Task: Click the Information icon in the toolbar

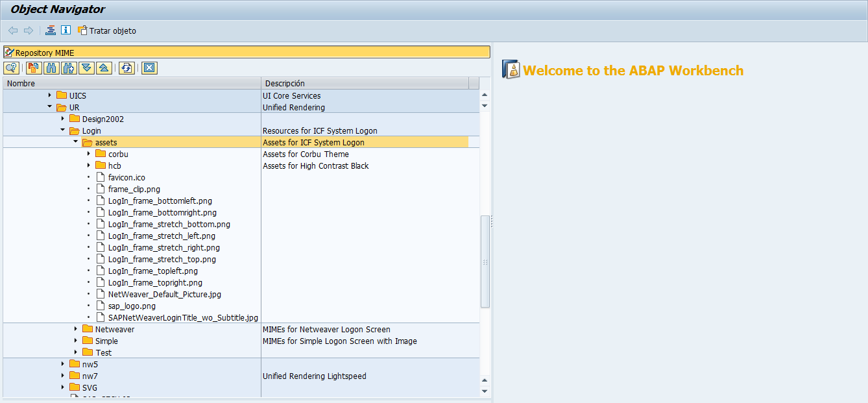Action: pyautogui.click(x=65, y=30)
